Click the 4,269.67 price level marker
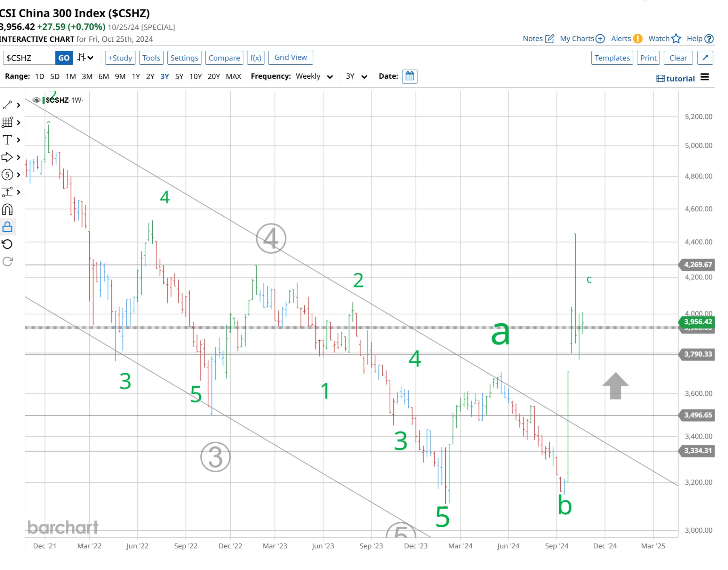The width and height of the screenshot is (728, 570). pos(697,265)
